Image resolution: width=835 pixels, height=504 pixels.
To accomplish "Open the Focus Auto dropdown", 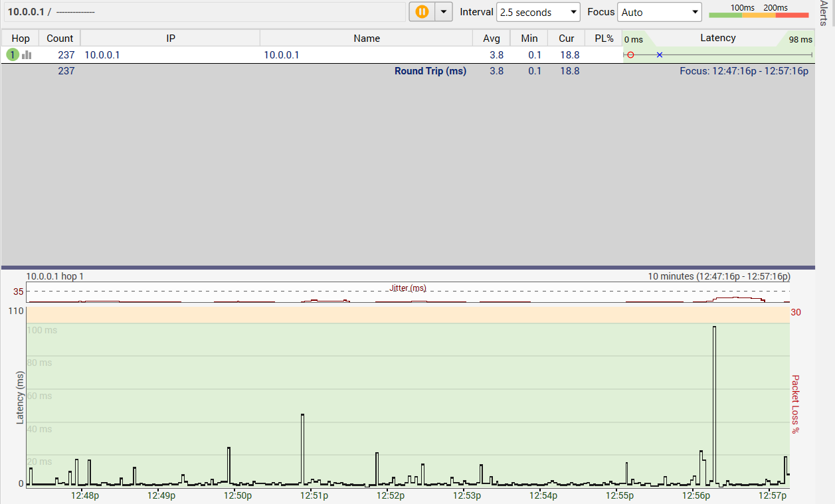I will point(660,12).
